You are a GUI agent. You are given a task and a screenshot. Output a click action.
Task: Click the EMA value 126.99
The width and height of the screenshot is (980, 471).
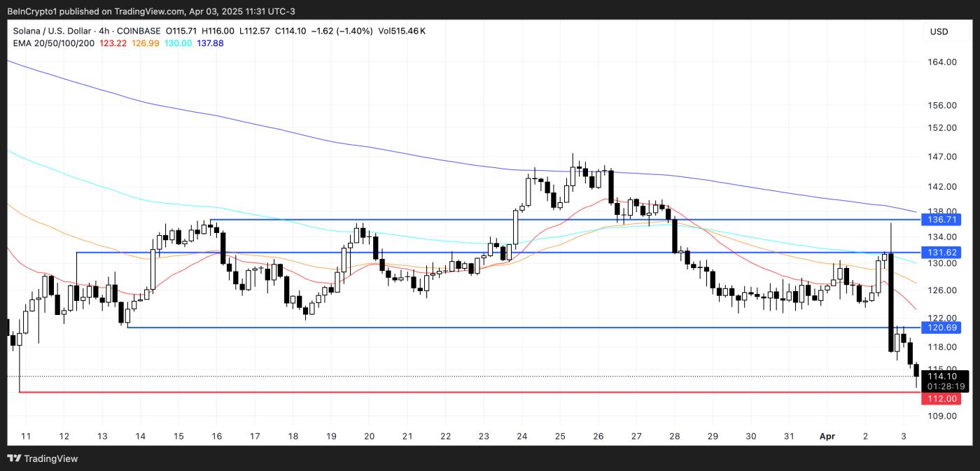[146, 43]
